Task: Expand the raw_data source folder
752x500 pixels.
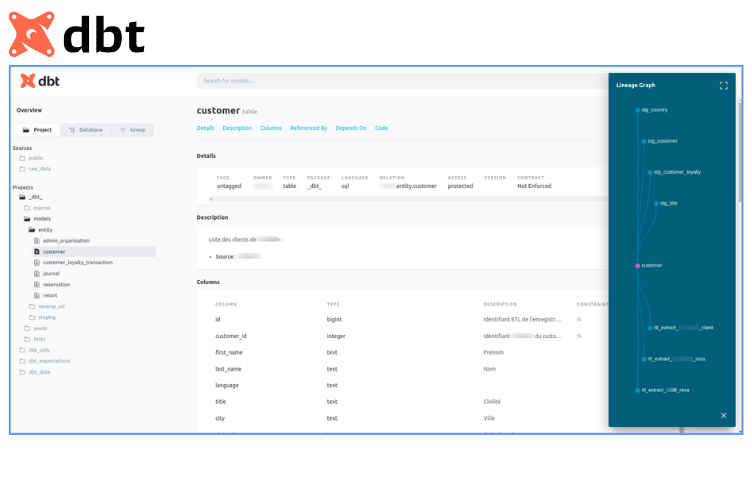Action: pyautogui.click(x=39, y=169)
